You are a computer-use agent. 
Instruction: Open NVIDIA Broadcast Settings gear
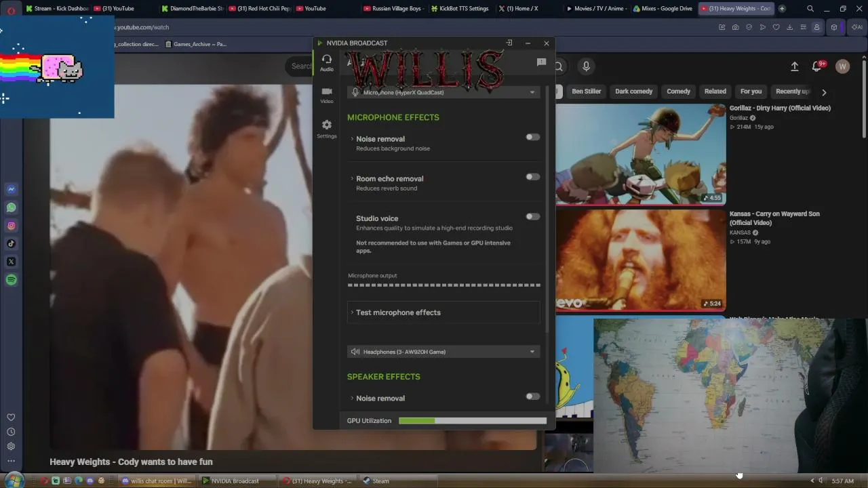(x=327, y=129)
